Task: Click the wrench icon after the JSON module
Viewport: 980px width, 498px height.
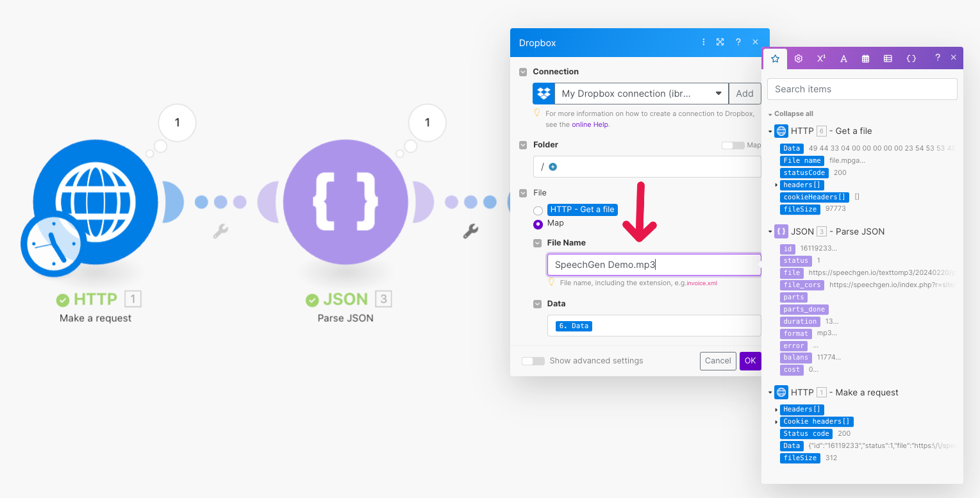Action: tap(470, 231)
